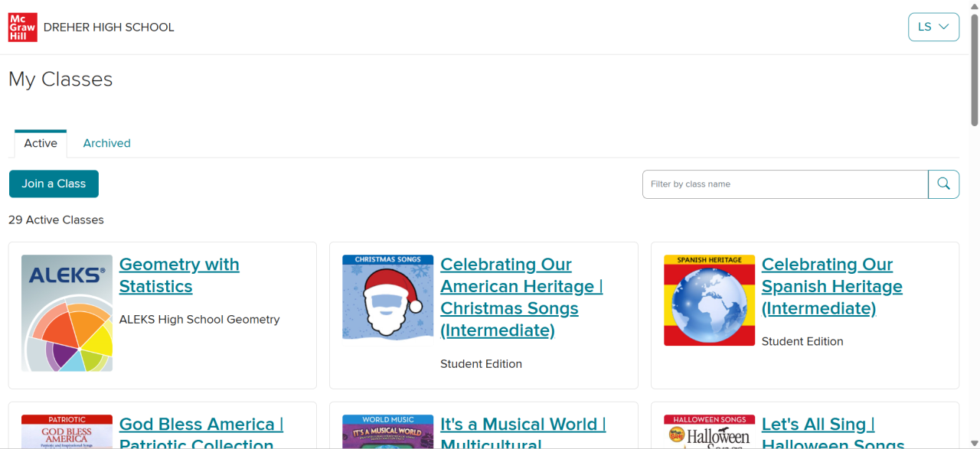Image resolution: width=980 pixels, height=449 pixels.
Task: Click the Christmas Songs Santa thumbnail
Action: [387, 297]
